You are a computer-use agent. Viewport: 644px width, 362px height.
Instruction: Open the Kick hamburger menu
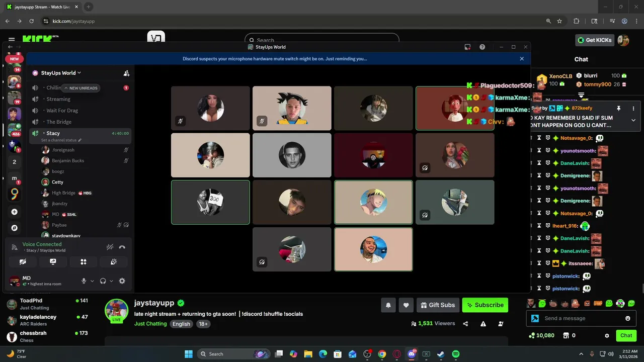(x=12, y=39)
